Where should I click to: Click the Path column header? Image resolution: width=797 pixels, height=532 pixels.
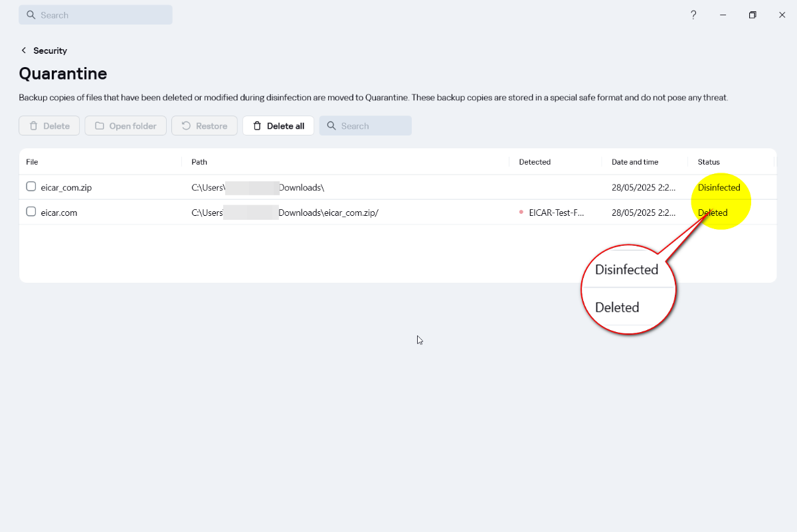(199, 162)
